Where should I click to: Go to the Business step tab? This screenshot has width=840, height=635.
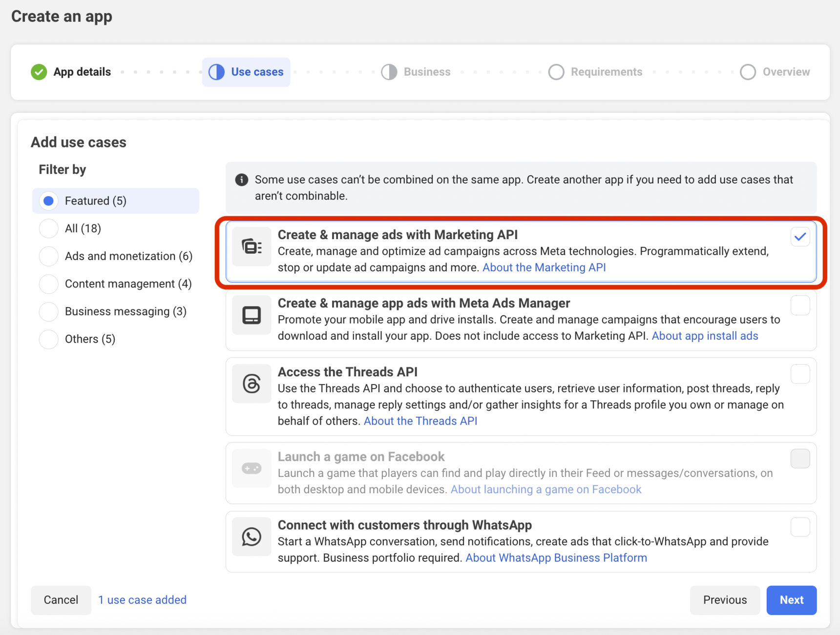tap(416, 72)
